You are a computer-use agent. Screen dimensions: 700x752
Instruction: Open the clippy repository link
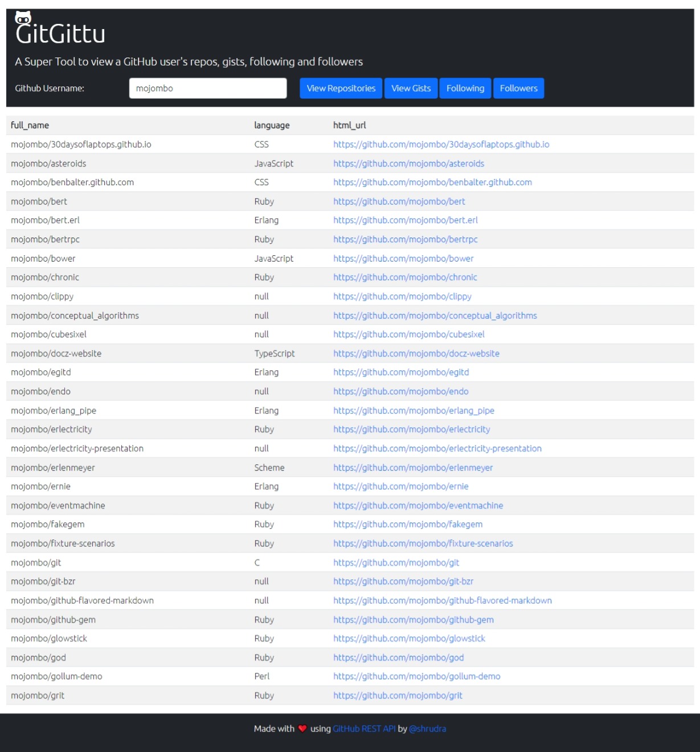(x=403, y=296)
